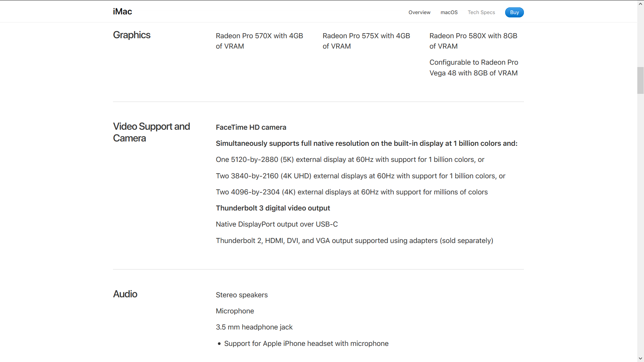Click the Stereo speakers text
The image size is (644, 362).
coord(242,295)
